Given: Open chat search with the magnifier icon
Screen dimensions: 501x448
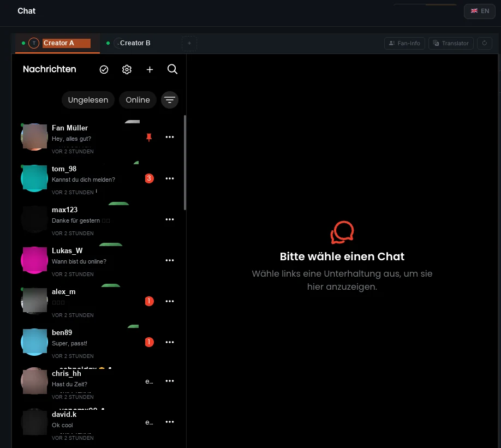Looking at the screenshot, I should [x=172, y=69].
